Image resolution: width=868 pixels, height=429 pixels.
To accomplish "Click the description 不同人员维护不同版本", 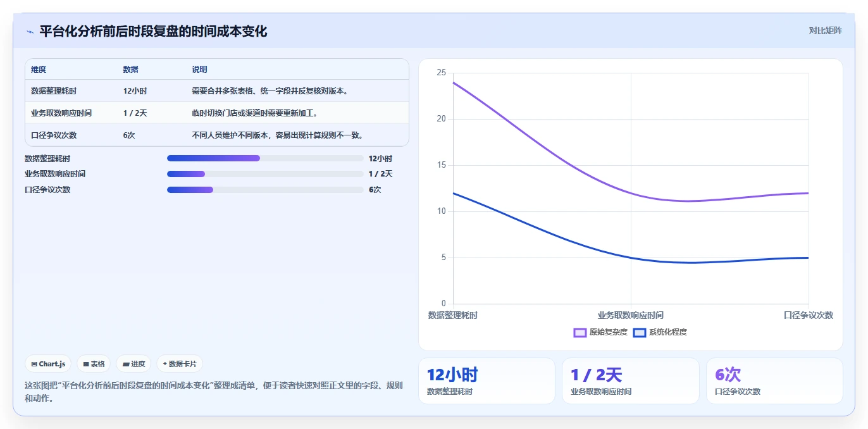I will (x=278, y=135).
